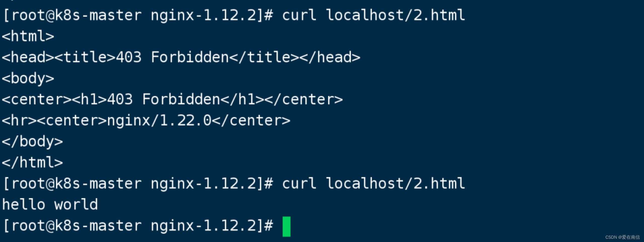Click the opening <html> tag line
The height and width of the screenshot is (242, 644).
pos(28,36)
